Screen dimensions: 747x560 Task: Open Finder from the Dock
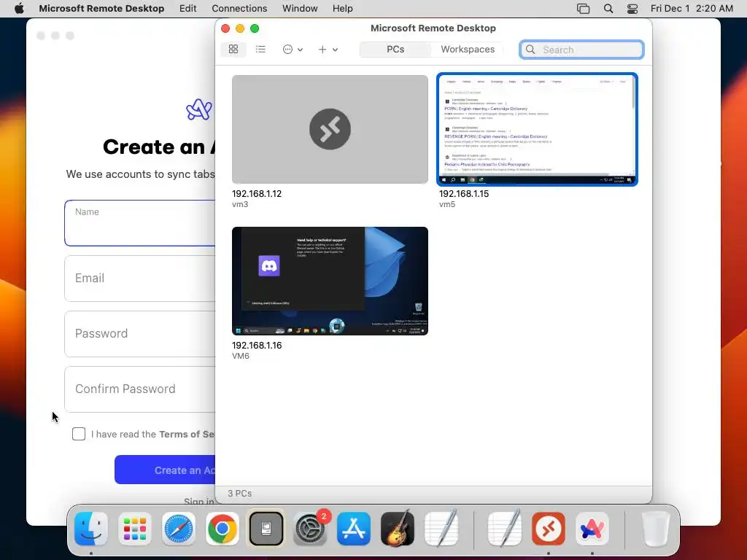[x=91, y=529]
